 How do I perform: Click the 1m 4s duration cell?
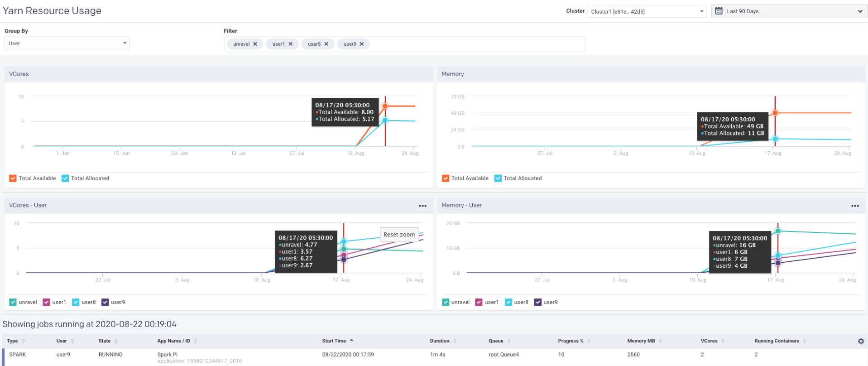437,355
